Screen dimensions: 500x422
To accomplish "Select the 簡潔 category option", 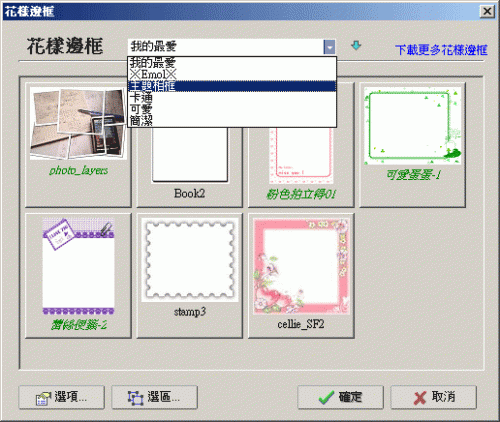I will tap(232, 120).
